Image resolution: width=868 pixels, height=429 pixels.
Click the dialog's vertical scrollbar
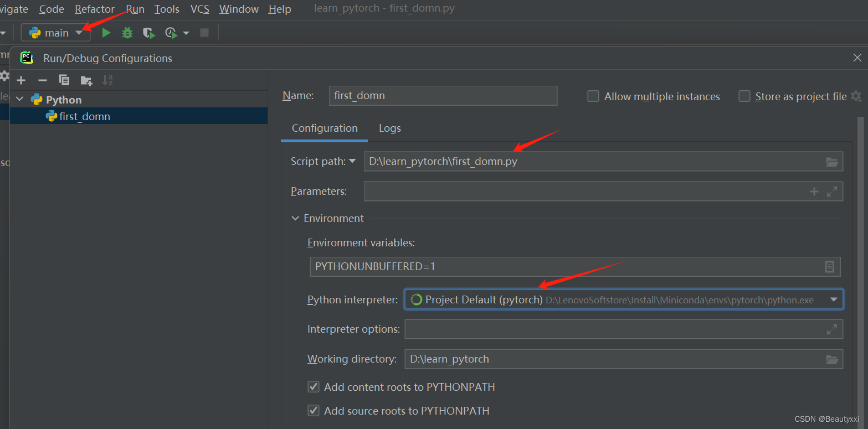[860, 271]
